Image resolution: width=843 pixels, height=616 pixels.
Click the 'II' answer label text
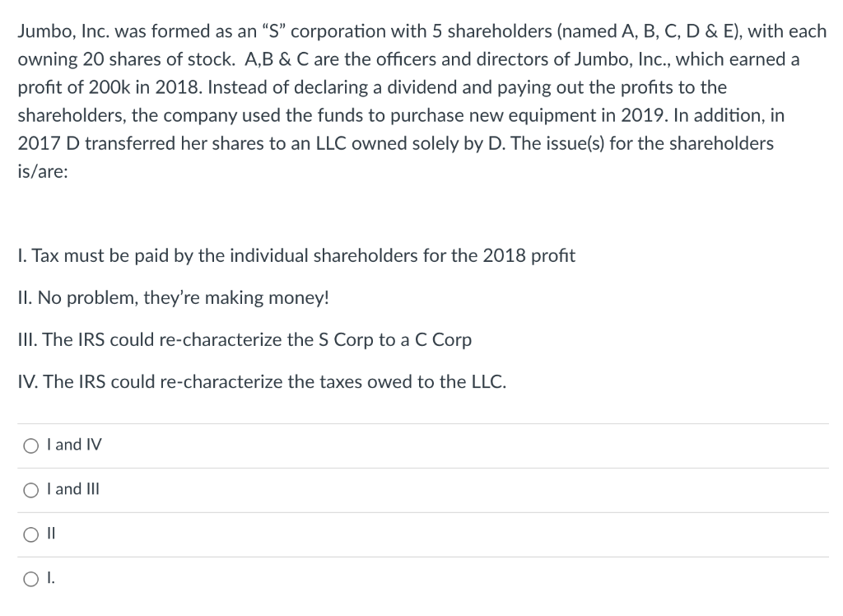(51, 534)
